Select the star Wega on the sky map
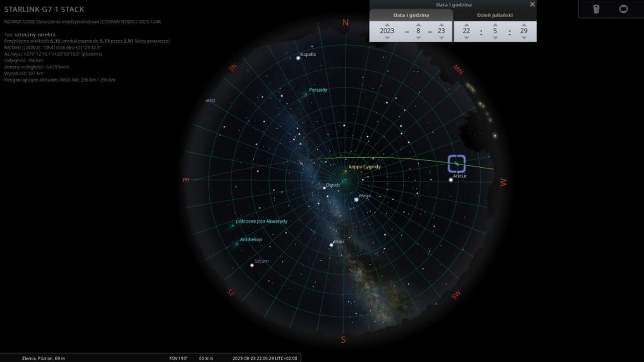This screenshot has height=362, width=644. click(356, 200)
